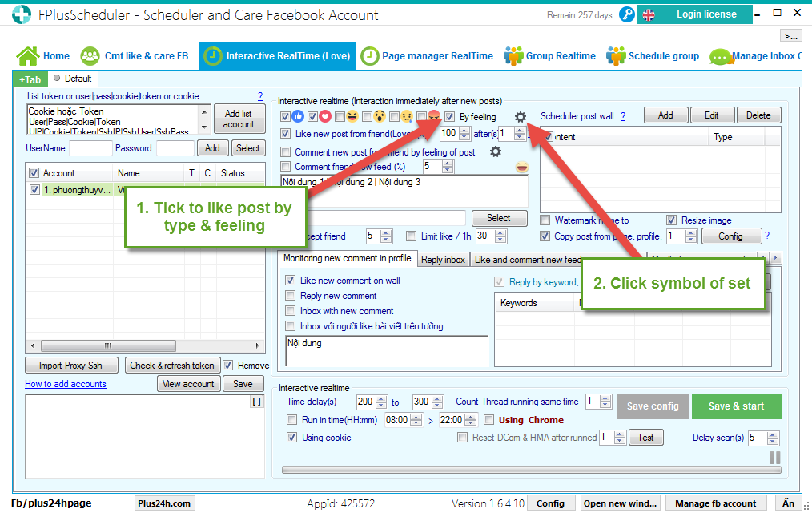The width and height of the screenshot is (812, 513).
Task: Focus the UserName input field
Action: (x=90, y=148)
